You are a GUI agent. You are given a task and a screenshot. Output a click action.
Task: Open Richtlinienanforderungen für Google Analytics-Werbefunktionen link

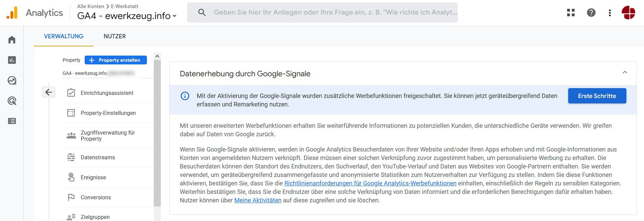(x=370, y=183)
